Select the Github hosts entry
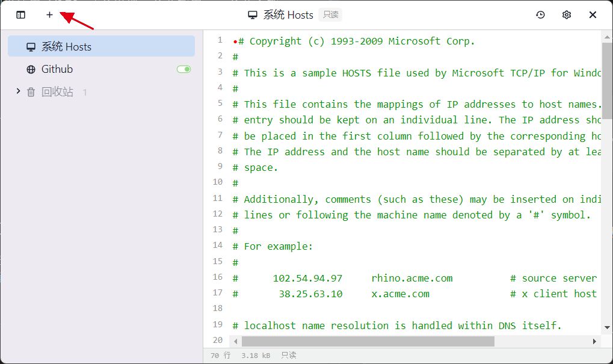 coord(57,70)
